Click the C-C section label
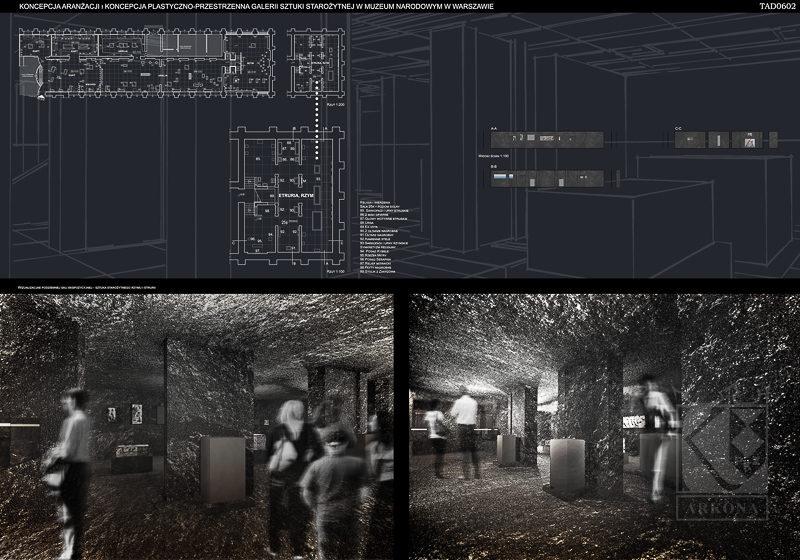Viewport: 800px width, 560px height. [x=678, y=129]
